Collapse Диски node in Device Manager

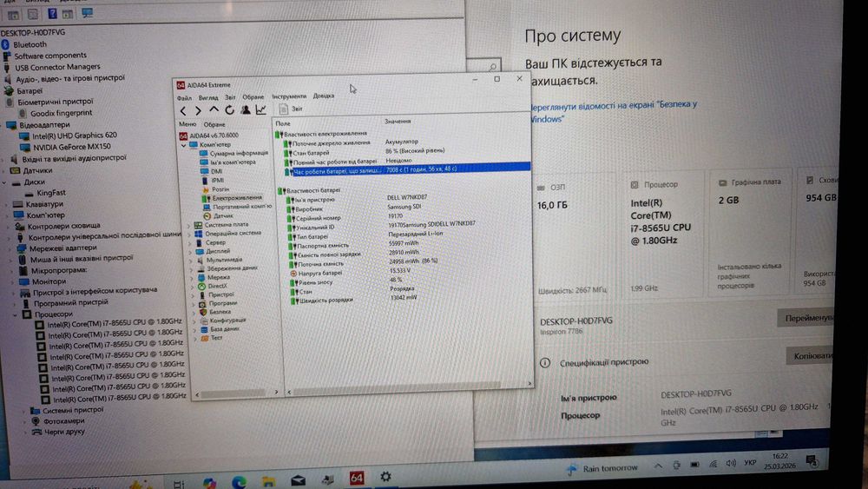4,182
